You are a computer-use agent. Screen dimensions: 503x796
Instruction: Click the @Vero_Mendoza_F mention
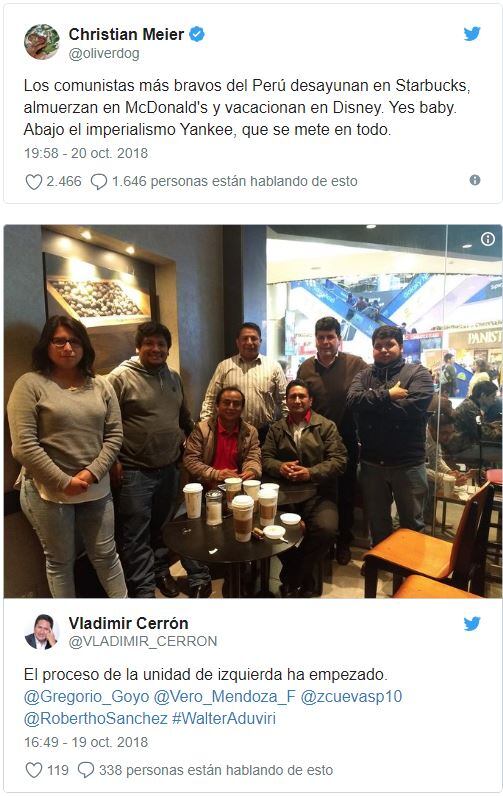(224, 696)
